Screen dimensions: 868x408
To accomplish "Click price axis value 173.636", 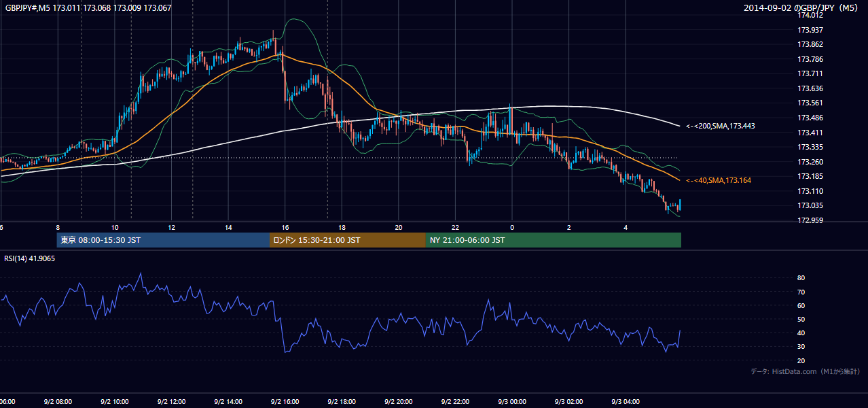I will (810, 88).
